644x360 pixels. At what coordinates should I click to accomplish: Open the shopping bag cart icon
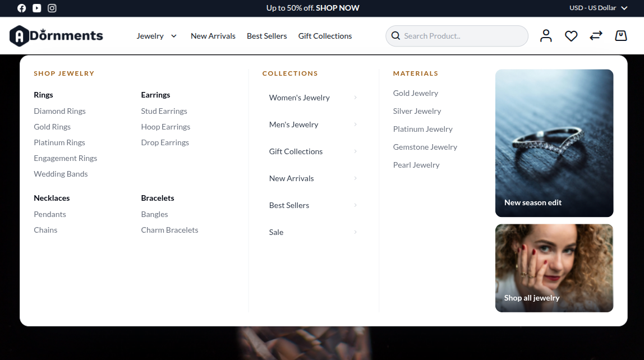point(621,36)
